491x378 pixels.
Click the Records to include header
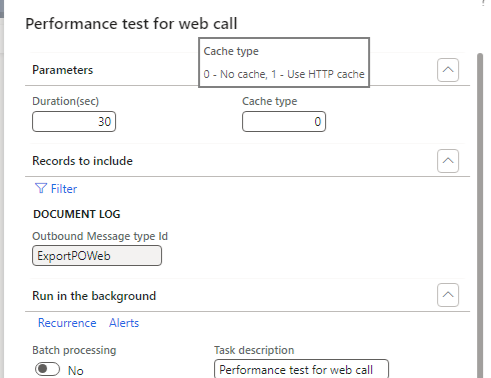[x=82, y=161]
